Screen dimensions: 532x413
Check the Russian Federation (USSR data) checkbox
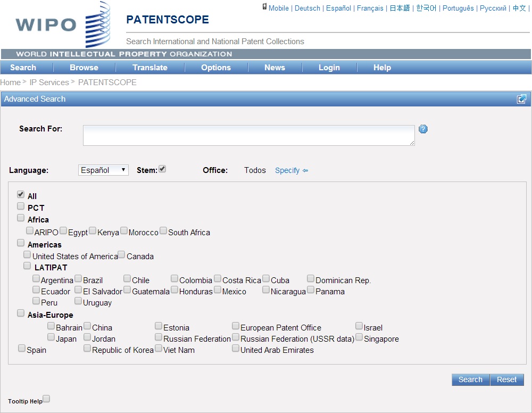(236, 337)
